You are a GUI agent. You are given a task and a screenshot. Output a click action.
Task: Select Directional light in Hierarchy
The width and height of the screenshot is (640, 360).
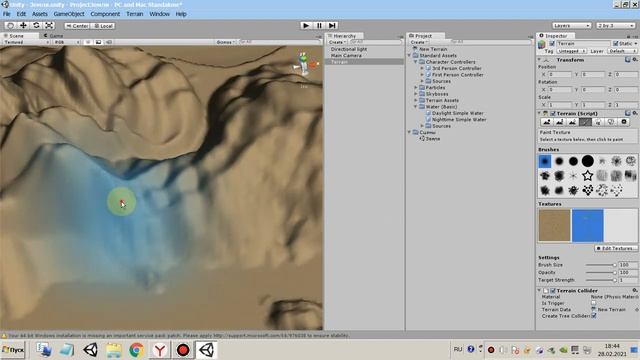[x=349, y=49]
